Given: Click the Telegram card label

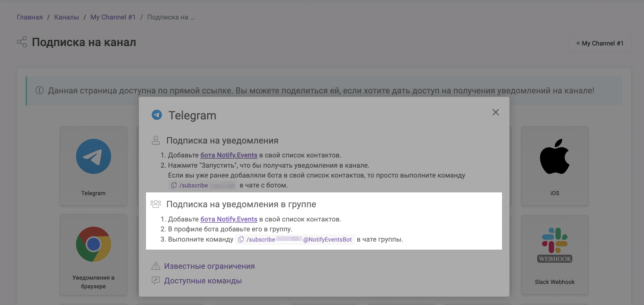Looking at the screenshot, I should 93,193.
